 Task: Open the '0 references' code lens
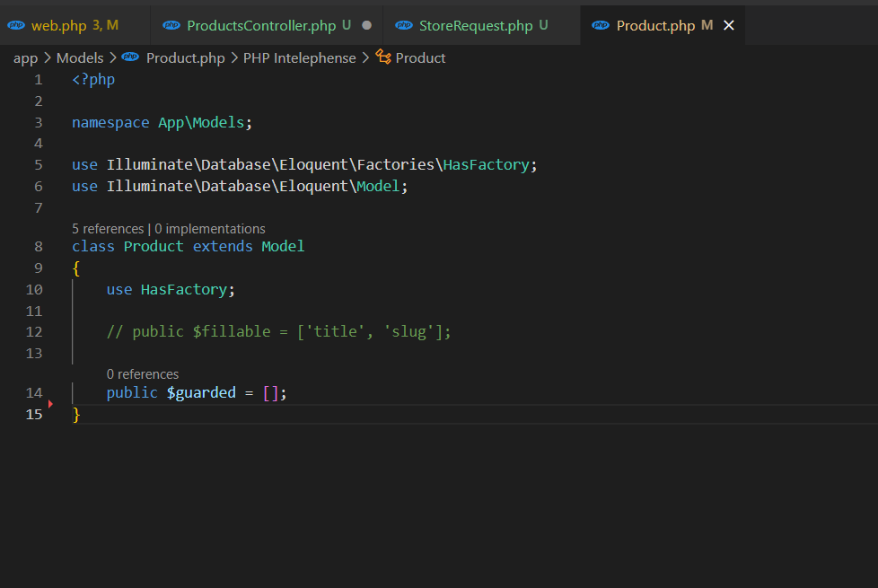pyautogui.click(x=143, y=374)
